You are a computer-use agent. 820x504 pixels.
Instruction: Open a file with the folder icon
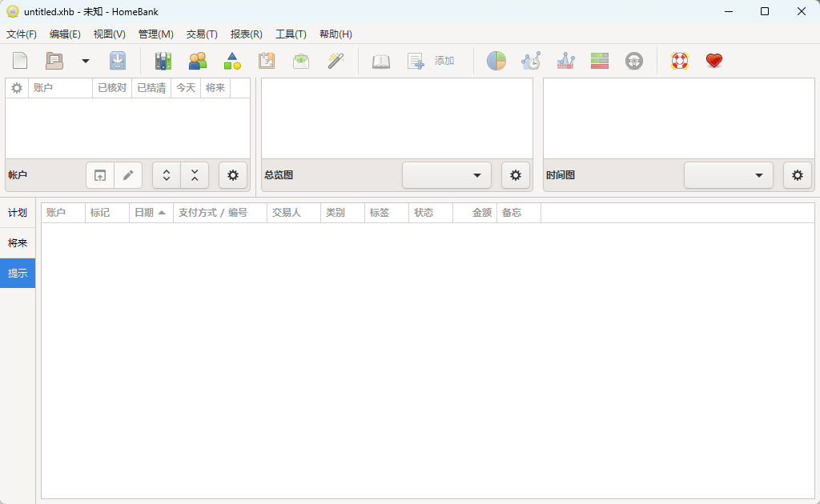pos(54,61)
